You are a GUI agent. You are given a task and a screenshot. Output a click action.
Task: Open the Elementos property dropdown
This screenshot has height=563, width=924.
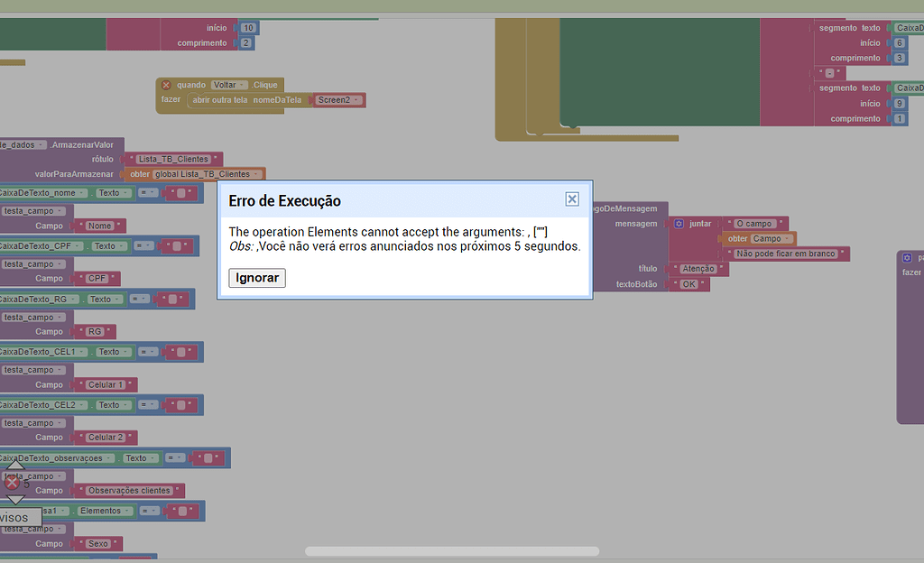(x=127, y=511)
